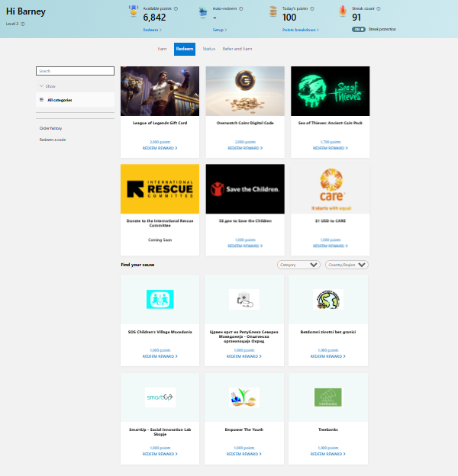
Task: Click Setup link under Auto-redeem
Action: coord(220,30)
